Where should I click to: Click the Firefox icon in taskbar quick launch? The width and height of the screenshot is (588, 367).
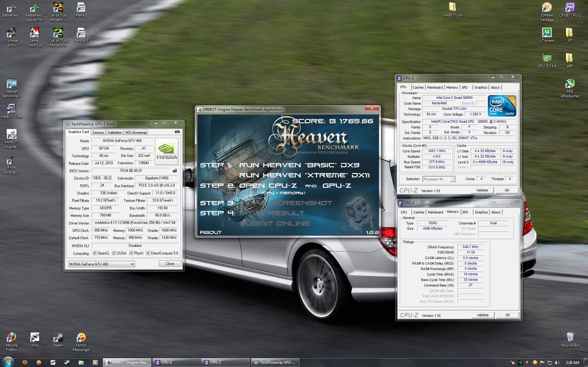pyautogui.click(x=25, y=362)
